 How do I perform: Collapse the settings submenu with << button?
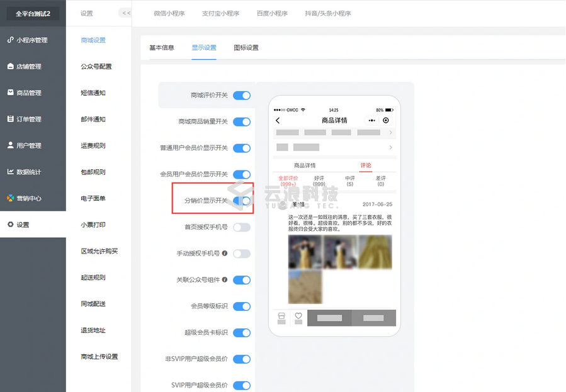pos(125,13)
